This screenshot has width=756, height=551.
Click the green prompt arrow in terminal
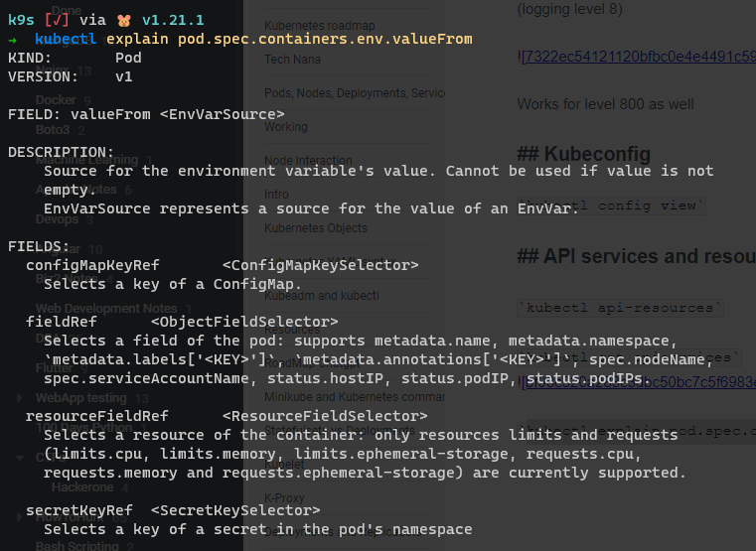pyautogui.click(x=13, y=40)
